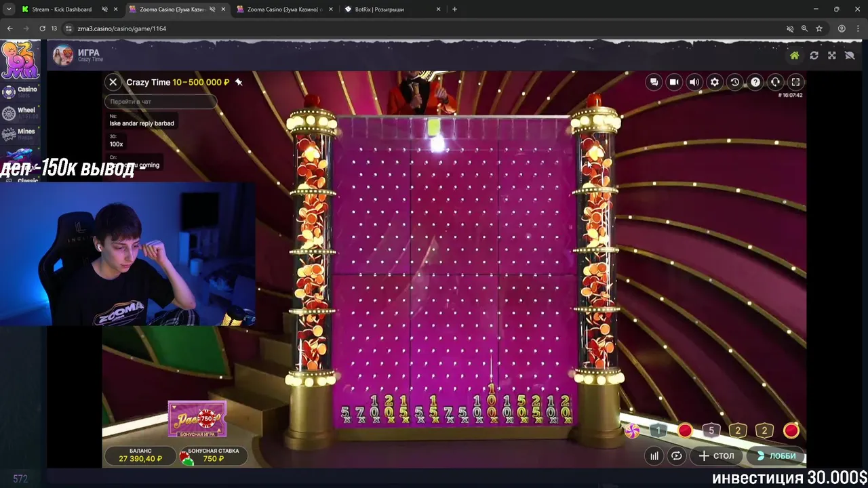Expand the browser tab search dropdown
Viewport: 868px width, 488px height.
tap(9, 9)
